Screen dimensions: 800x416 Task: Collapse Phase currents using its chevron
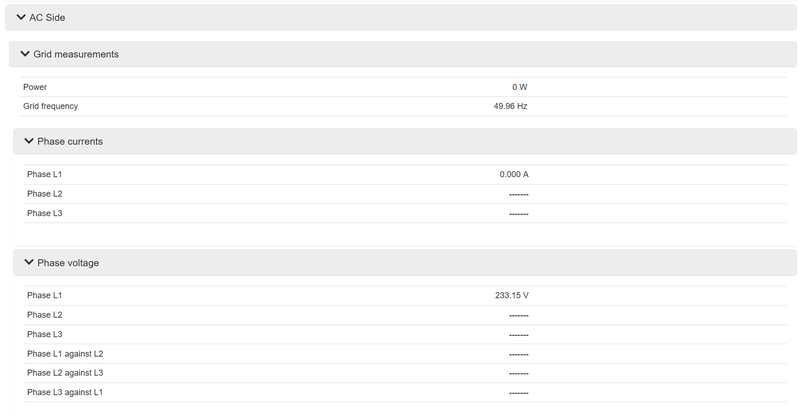tap(29, 142)
